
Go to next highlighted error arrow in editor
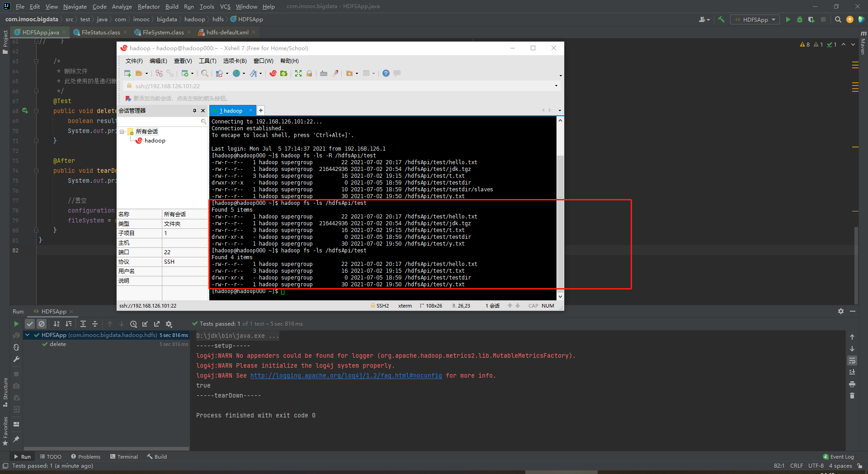click(853, 44)
